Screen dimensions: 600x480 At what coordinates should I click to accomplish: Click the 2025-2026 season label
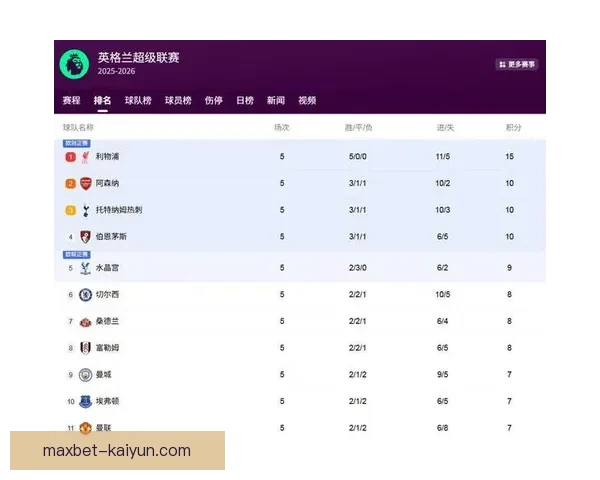tap(116, 71)
